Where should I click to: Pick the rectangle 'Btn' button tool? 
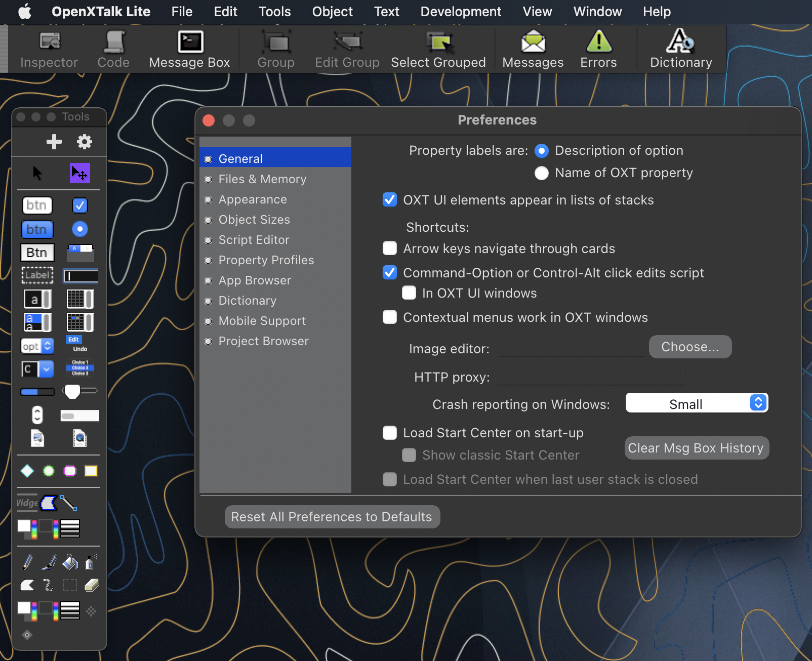[37, 253]
